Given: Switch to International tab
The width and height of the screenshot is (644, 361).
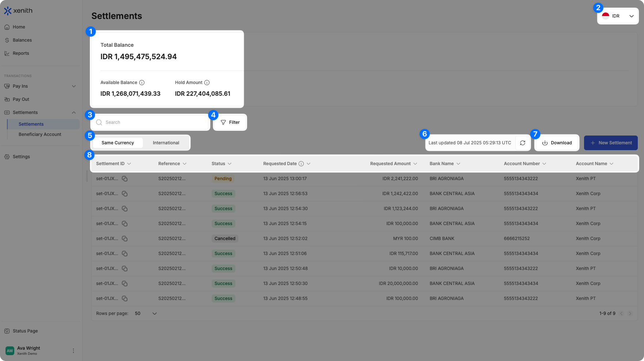Looking at the screenshot, I should 166,143.
